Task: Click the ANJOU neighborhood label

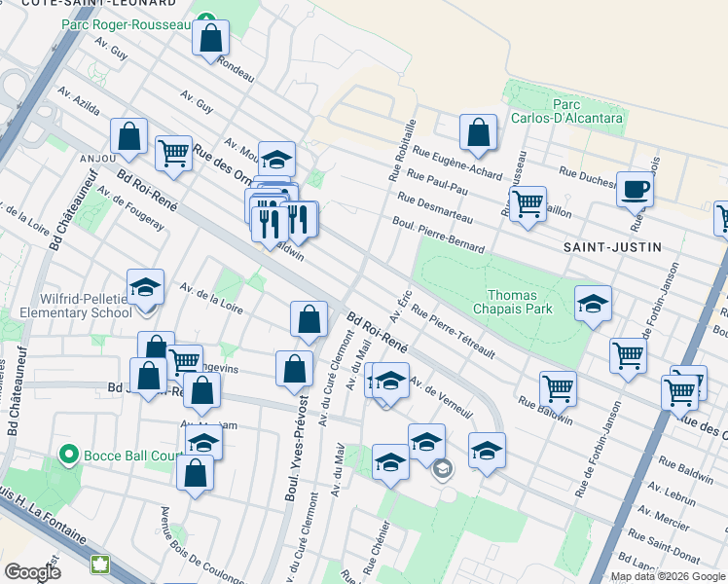Action: click(98, 159)
